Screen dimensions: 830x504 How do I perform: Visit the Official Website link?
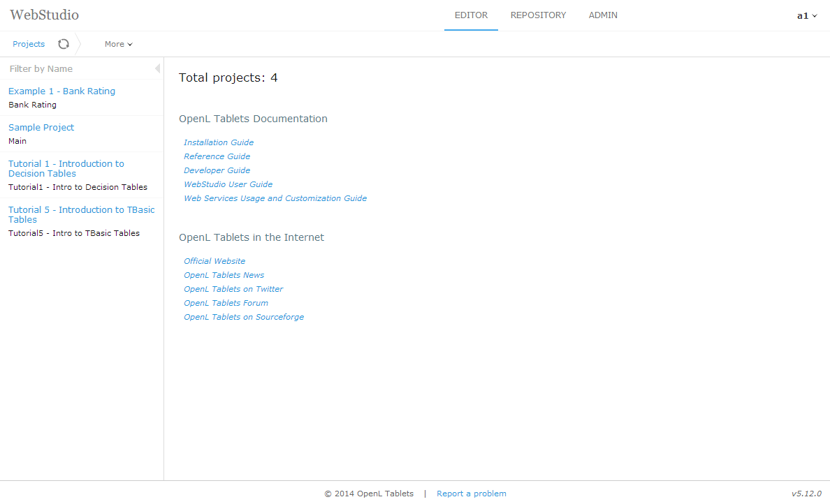click(214, 260)
